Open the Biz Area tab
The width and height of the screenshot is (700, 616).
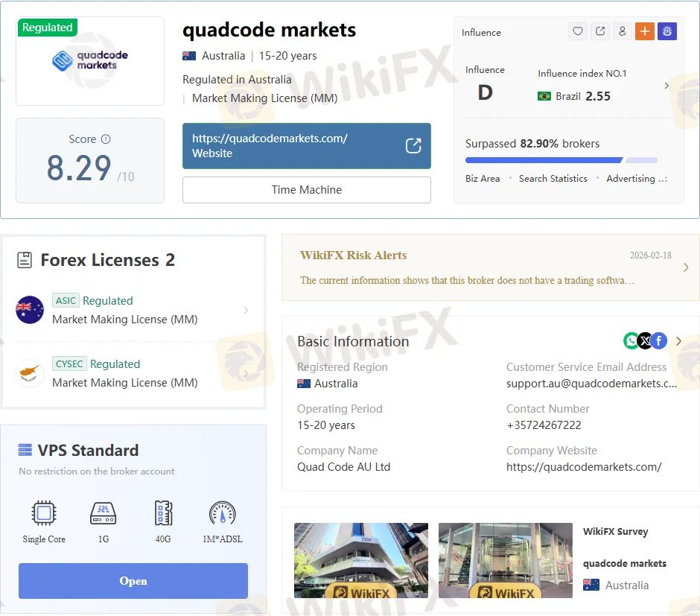(483, 179)
